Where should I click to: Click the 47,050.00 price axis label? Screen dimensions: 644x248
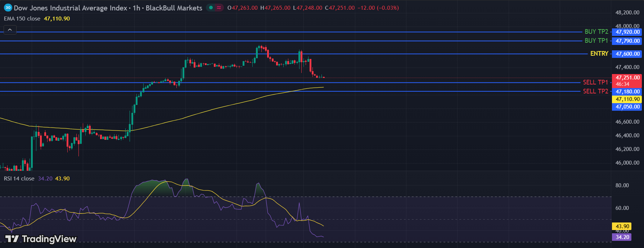click(627, 107)
